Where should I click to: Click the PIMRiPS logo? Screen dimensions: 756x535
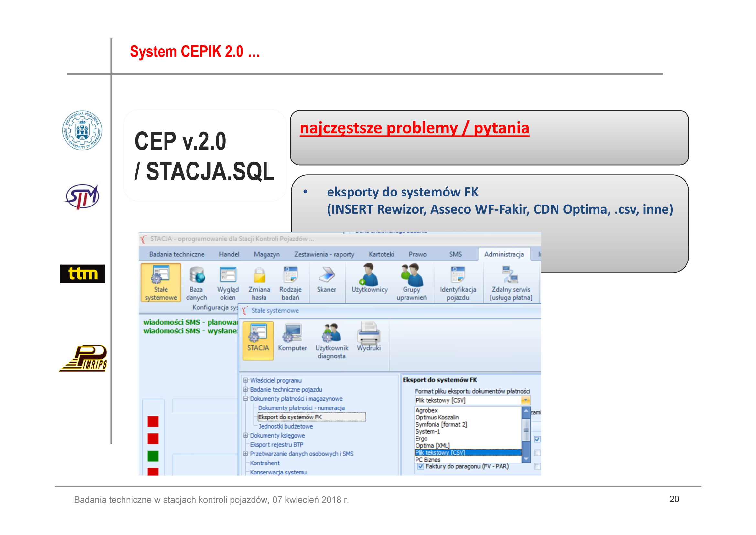pyautogui.click(x=83, y=358)
